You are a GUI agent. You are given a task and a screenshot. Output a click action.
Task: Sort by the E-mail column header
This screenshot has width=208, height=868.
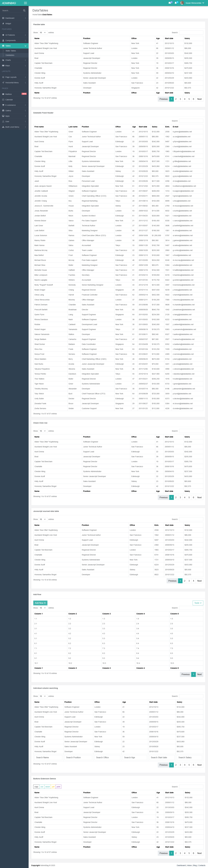click(187, 127)
